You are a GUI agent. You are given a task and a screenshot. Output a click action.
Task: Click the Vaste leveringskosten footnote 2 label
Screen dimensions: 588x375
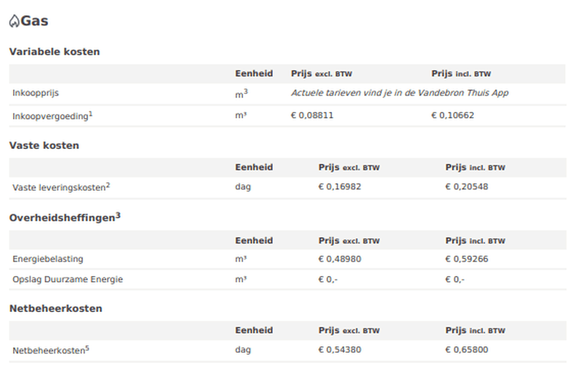[x=61, y=187]
